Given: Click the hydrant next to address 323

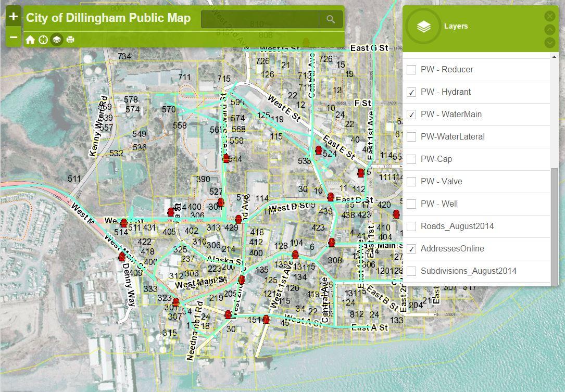Looking at the screenshot, I should click(176, 302).
